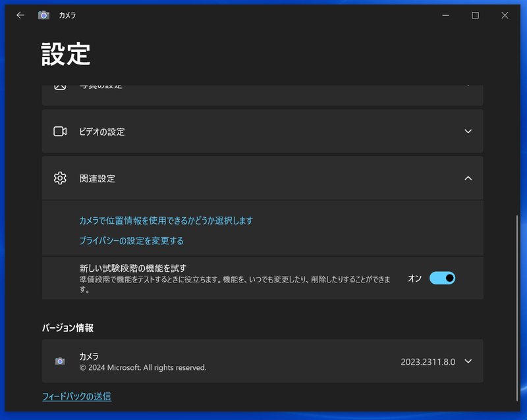Viewport: 527px width, 420px height.
Task: Click the video camera icon beside ビデオの設定
Action: pyautogui.click(x=61, y=130)
